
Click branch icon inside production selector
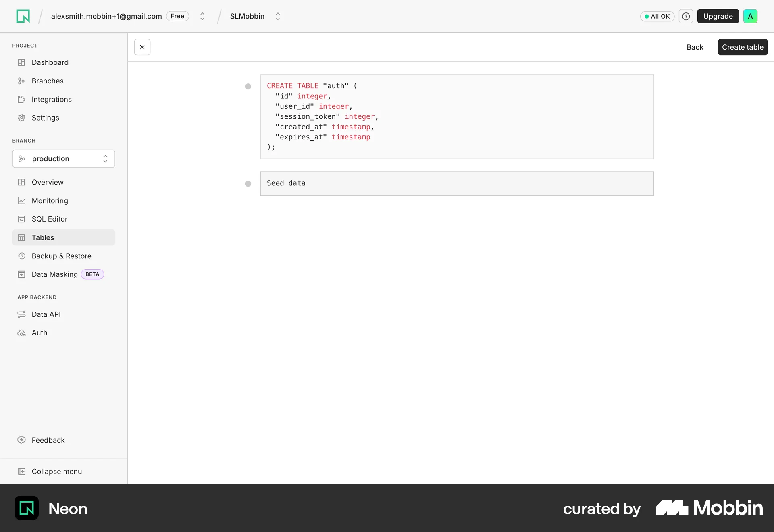[x=22, y=159]
